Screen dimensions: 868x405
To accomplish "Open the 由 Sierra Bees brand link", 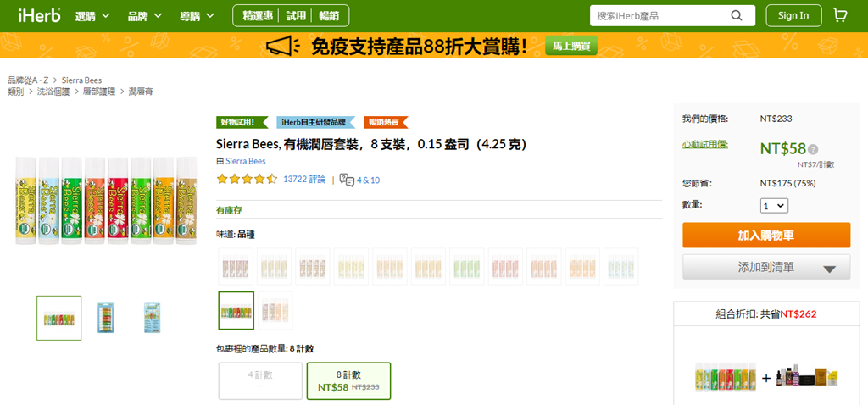I will (245, 161).
